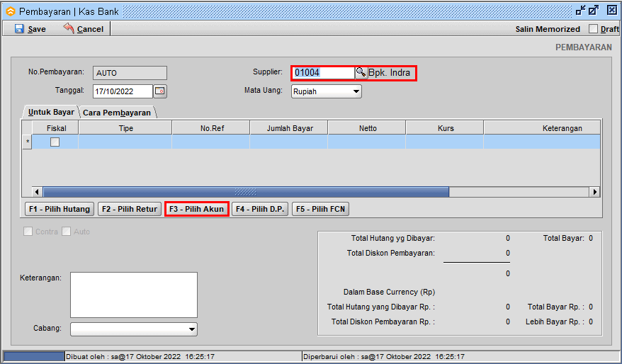Click the Total Bayar value
622x364 pixels.
[x=591, y=239]
